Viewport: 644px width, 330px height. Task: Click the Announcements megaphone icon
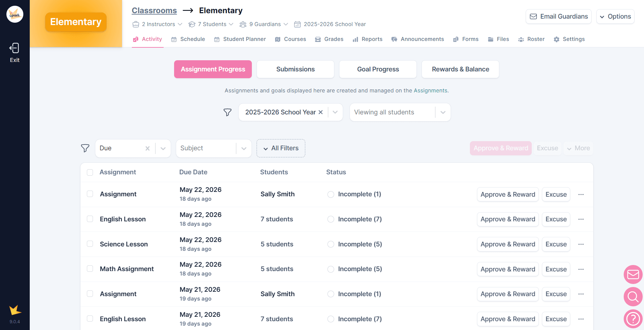394,39
